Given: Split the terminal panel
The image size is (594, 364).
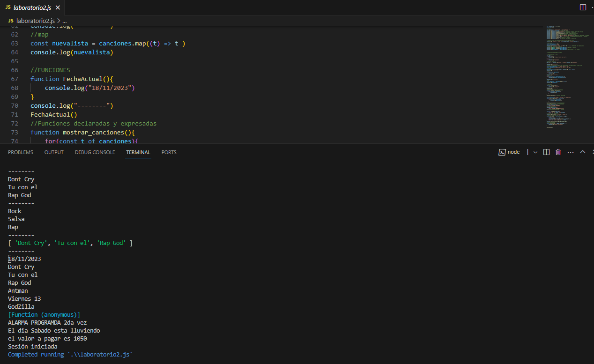Looking at the screenshot, I should [546, 152].
